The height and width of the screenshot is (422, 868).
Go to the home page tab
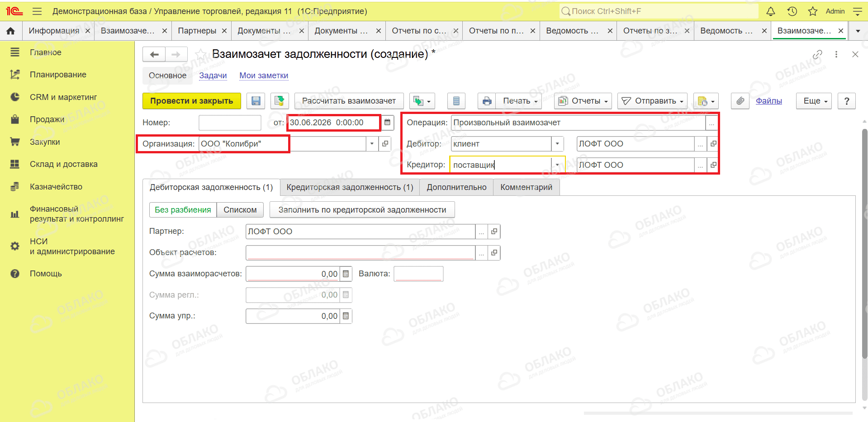tap(11, 31)
